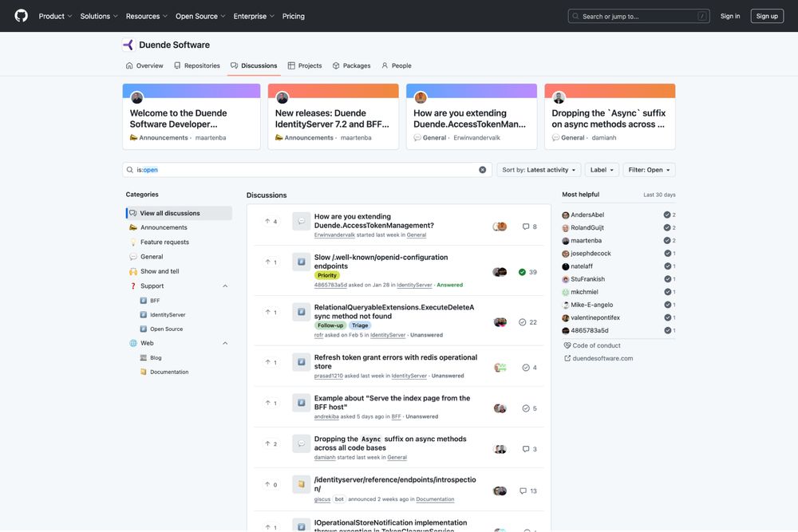Image resolution: width=798 pixels, height=532 pixels.
Task: Open the New releases IdentityServer 7.2 card
Action: point(332,119)
